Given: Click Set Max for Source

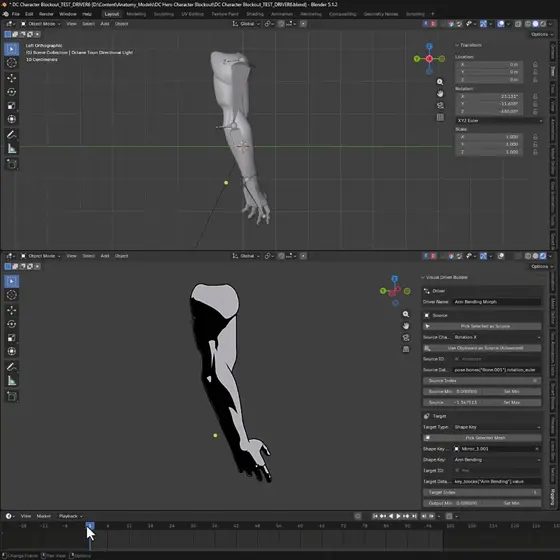Looking at the screenshot, I should click(x=511, y=402).
